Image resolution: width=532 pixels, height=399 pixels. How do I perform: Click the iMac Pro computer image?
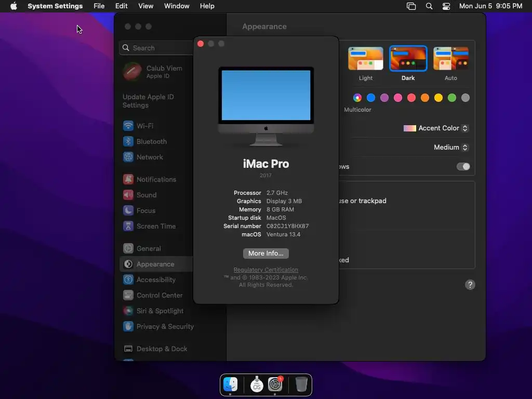click(x=265, y=107)
